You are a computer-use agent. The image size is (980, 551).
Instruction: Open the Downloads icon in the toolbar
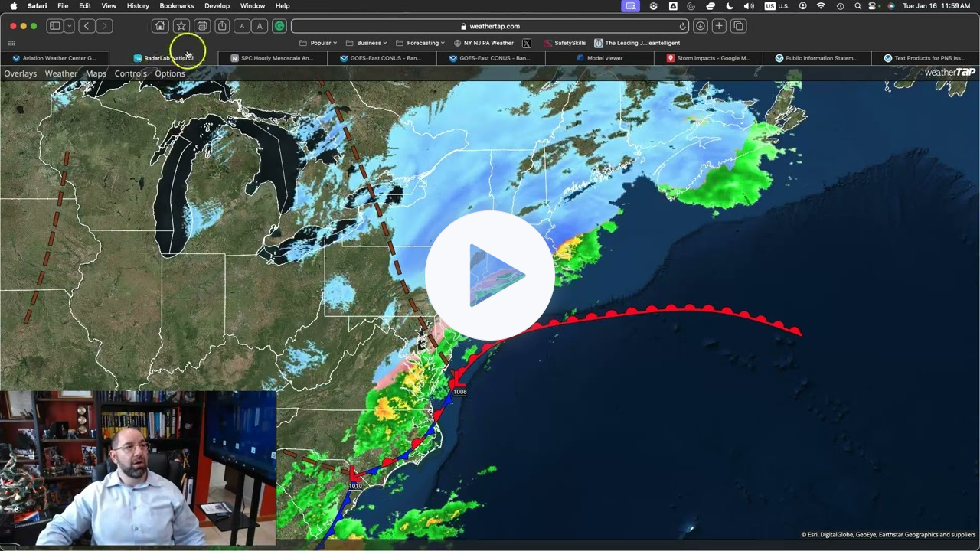pyautogui.click(x=700, y=25)
